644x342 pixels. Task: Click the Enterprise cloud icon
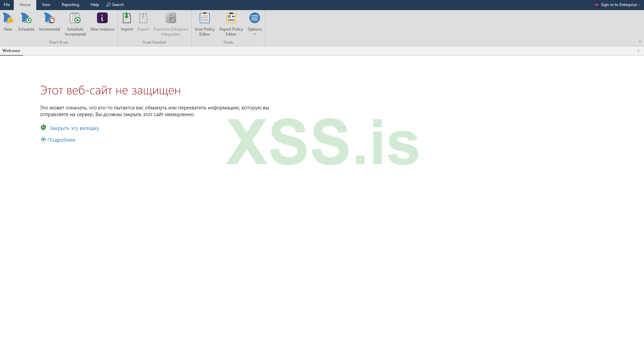point(596,5)
